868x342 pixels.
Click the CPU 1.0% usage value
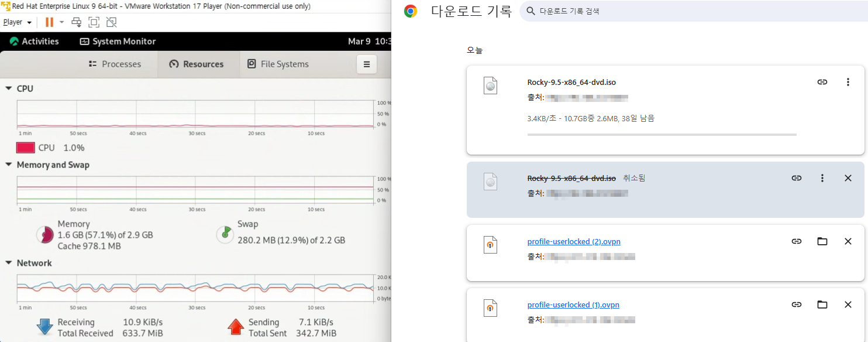click(74, 148)
